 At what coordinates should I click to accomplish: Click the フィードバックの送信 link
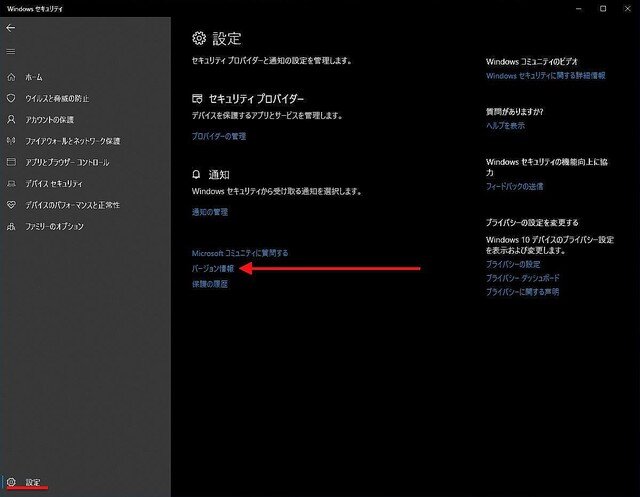click(x=514, y=186)
